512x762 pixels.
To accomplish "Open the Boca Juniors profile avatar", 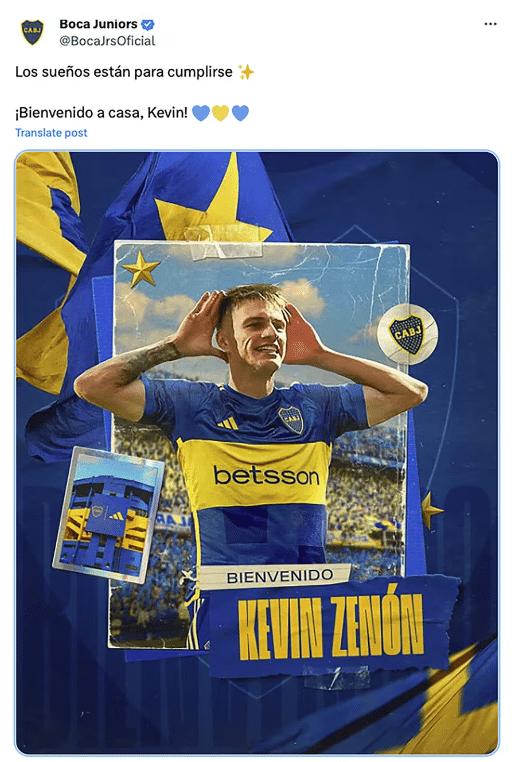I will (33, 32).
